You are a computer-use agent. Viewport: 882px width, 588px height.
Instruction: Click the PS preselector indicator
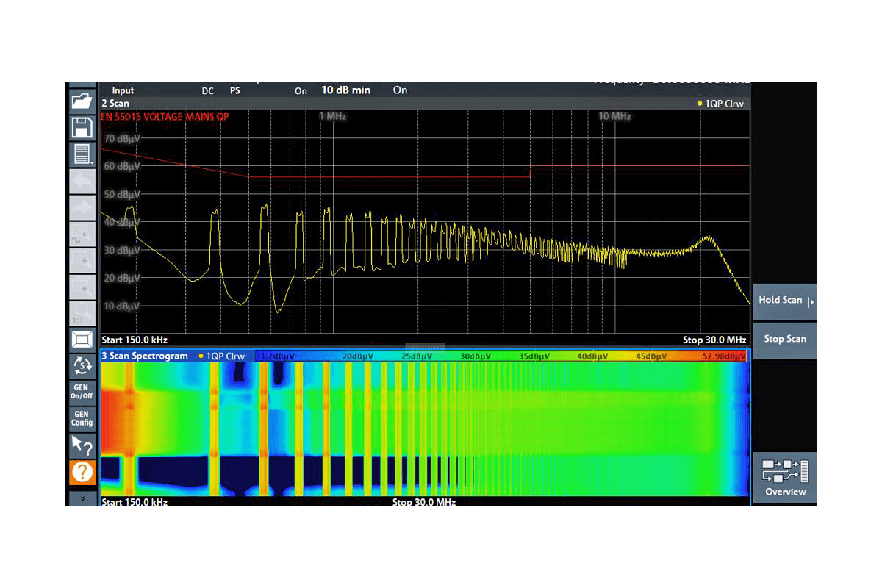pyautogui.click(x=235, y=91)
